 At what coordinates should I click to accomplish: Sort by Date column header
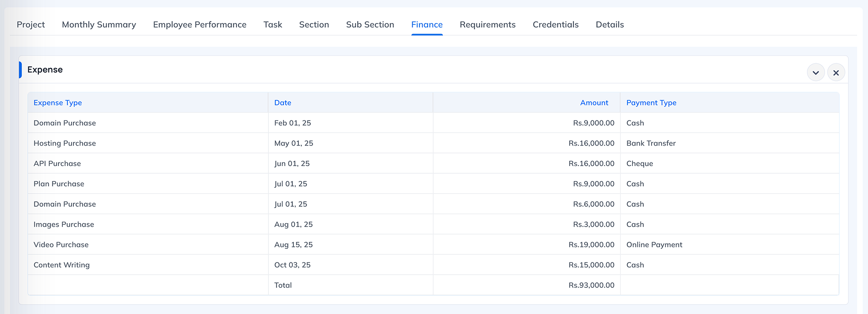283,103
